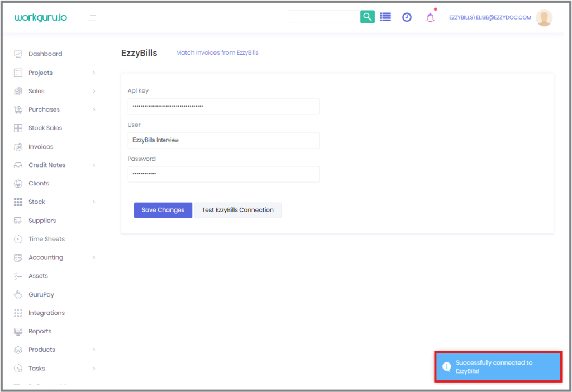Viewport: 572px width, 392px height.
Task: Expand the Accounting submenu chevron
Action: pyautogui.click(x=94, y=257)
